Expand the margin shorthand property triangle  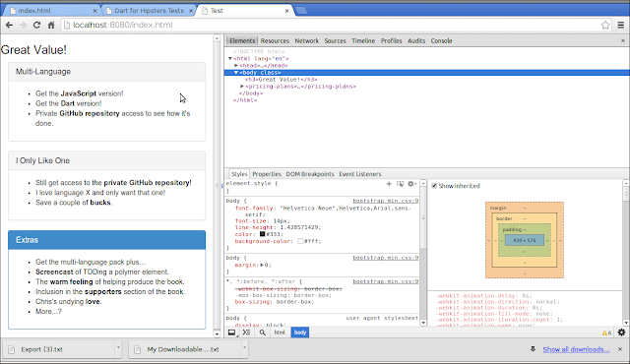pyautogui.click(x=262, y=265)
